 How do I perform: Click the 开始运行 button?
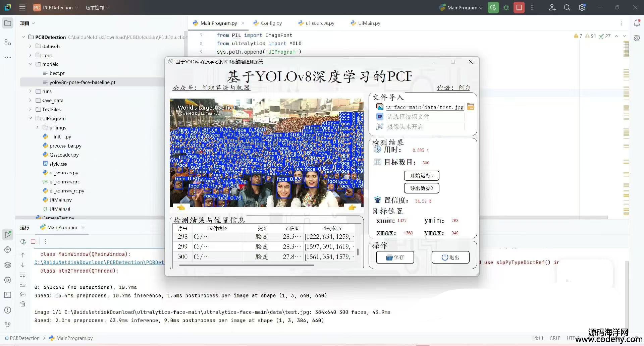(x=422, y=176)
